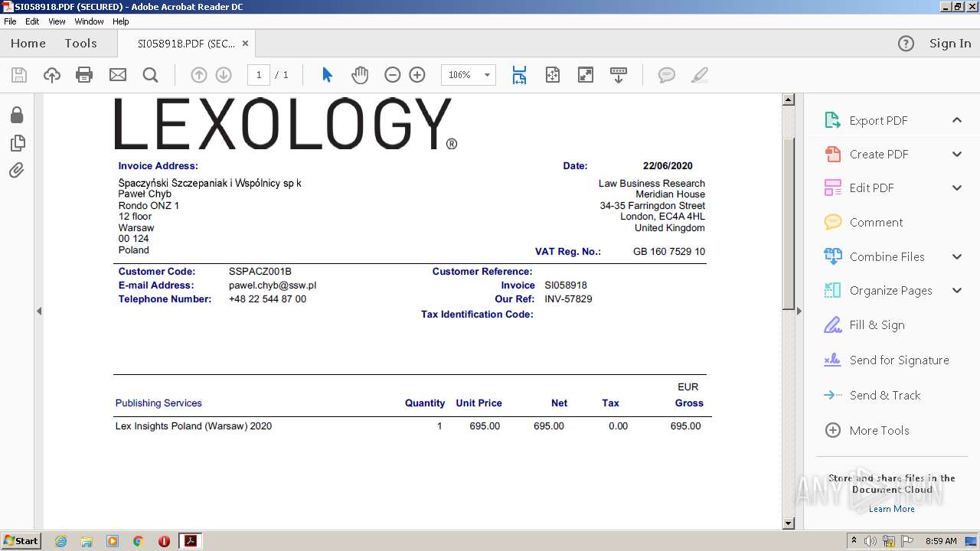The width and height of the screenshot is (980, 551).
Task: Collapse the right tools pane arrow
Action: (799, 311)
